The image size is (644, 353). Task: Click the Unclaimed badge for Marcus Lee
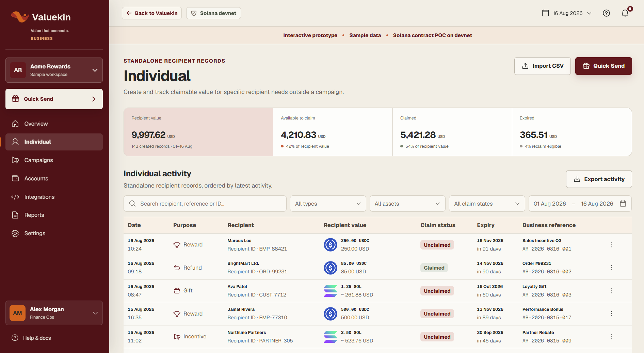click(437, 245)
